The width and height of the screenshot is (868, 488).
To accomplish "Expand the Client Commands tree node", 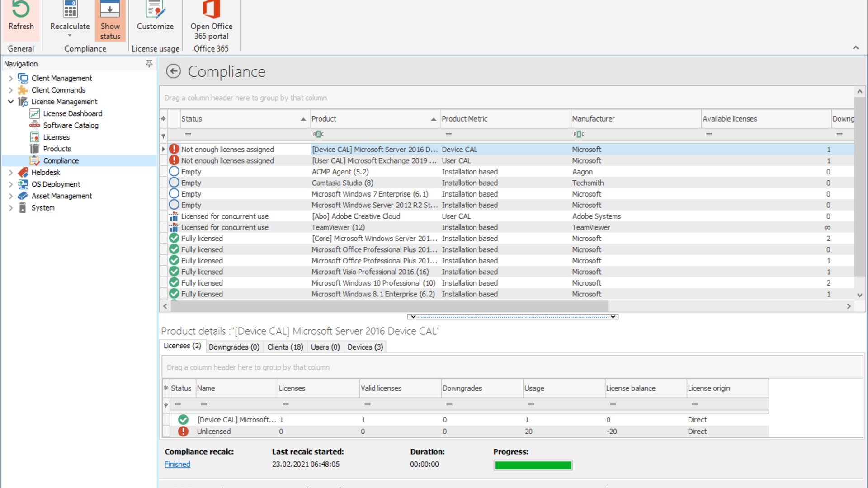I will pos(11,90).
